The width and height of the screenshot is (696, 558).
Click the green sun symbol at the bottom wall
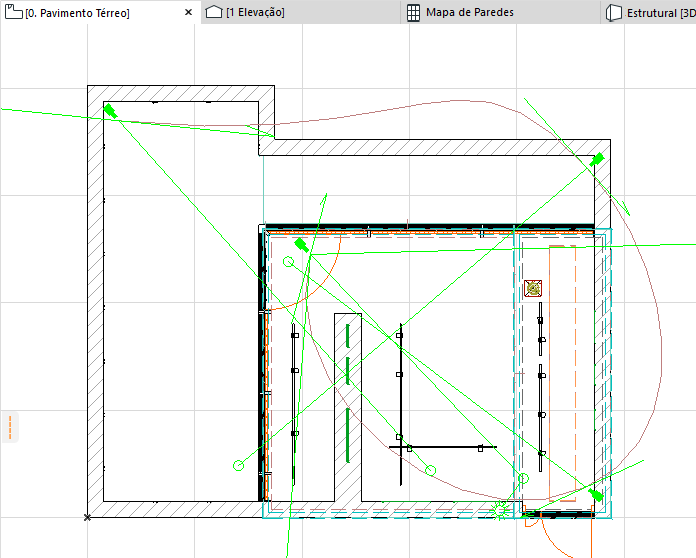pyautogui.click(x=500, y=510)
